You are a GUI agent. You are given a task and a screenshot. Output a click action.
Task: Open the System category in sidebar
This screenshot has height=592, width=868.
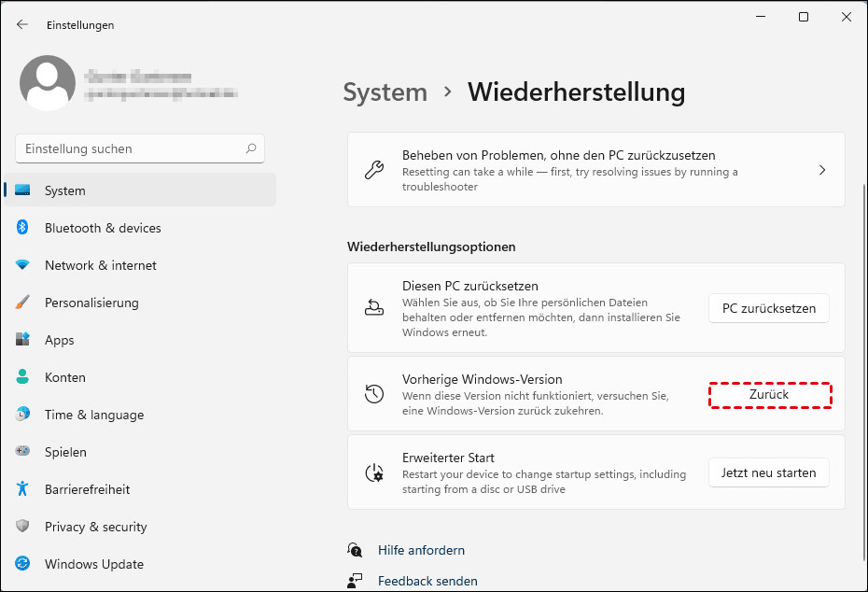pyautogui.click(x=140, y=190)
